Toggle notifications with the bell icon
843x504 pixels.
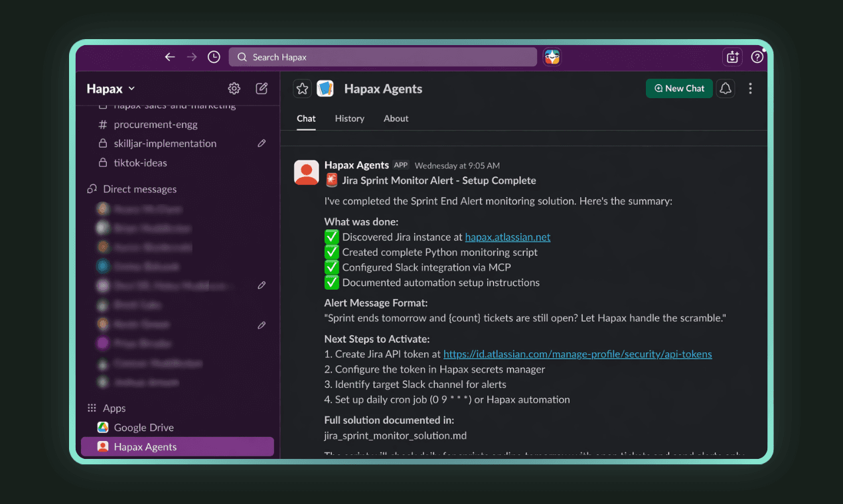point(725,88)
